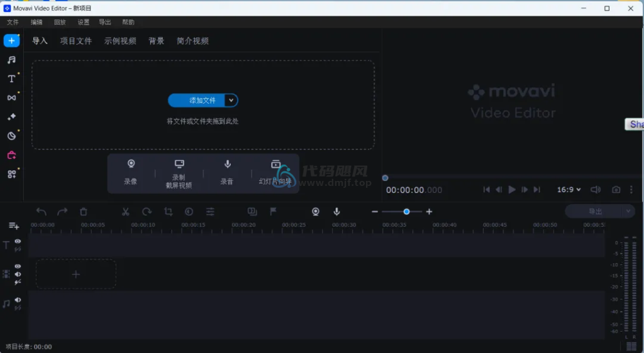This screenshot has width=644, height=353.
Task: Open the 帮助 menu
Action: click(x=128, y=22)
